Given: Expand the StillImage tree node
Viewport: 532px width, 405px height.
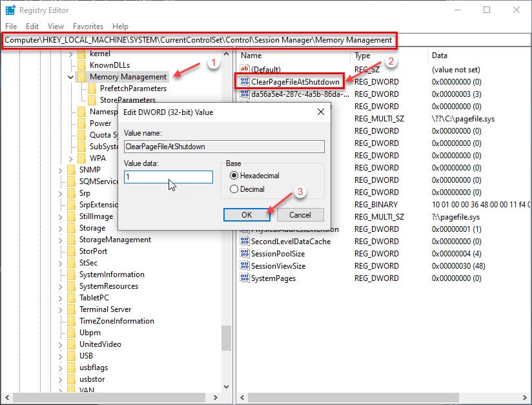Looking at the screenshot, I should pos(61,216).
